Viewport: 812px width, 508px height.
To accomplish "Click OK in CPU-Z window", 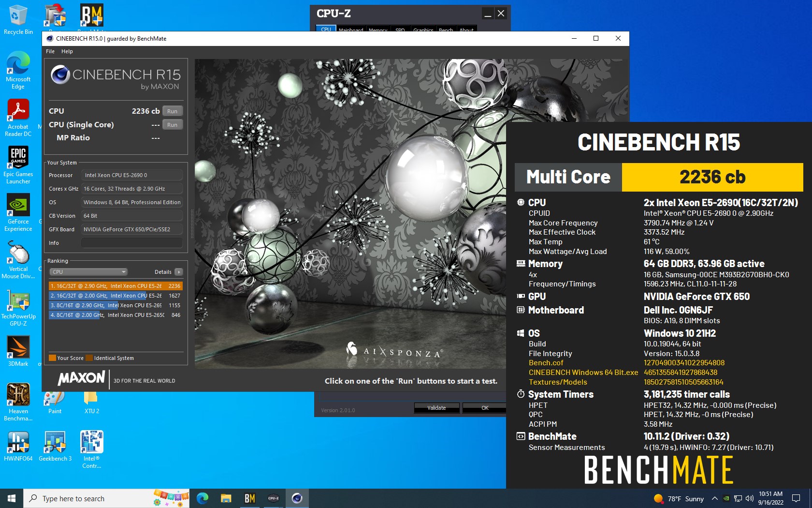I will (x=485, y=408).
